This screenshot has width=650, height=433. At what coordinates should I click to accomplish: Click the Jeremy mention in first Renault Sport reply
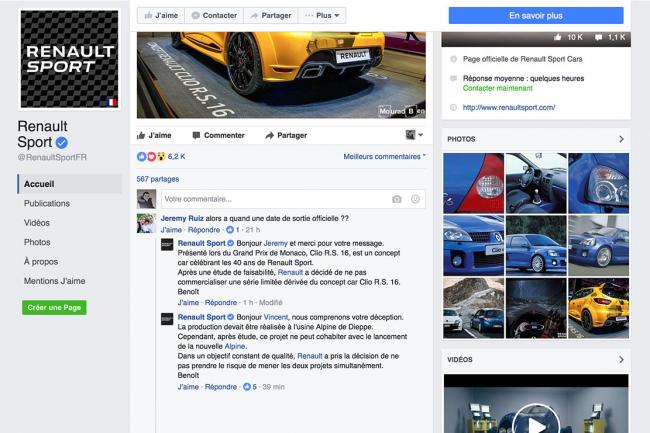pyautogui.click(x=275, y=244)
